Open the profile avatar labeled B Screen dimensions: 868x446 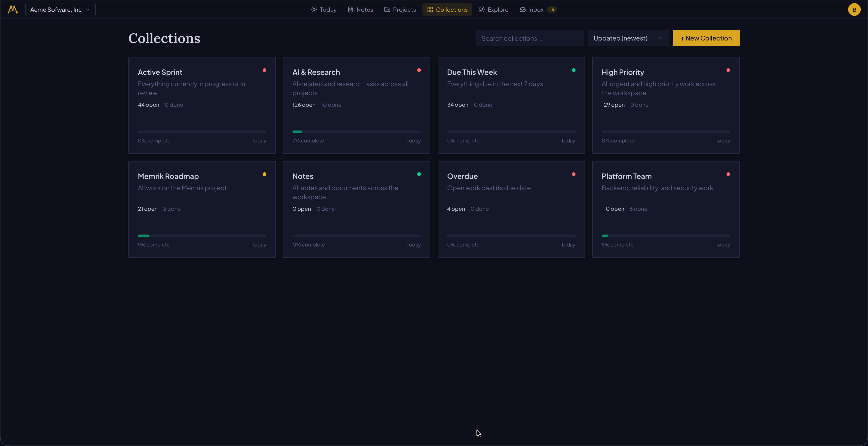854,9
